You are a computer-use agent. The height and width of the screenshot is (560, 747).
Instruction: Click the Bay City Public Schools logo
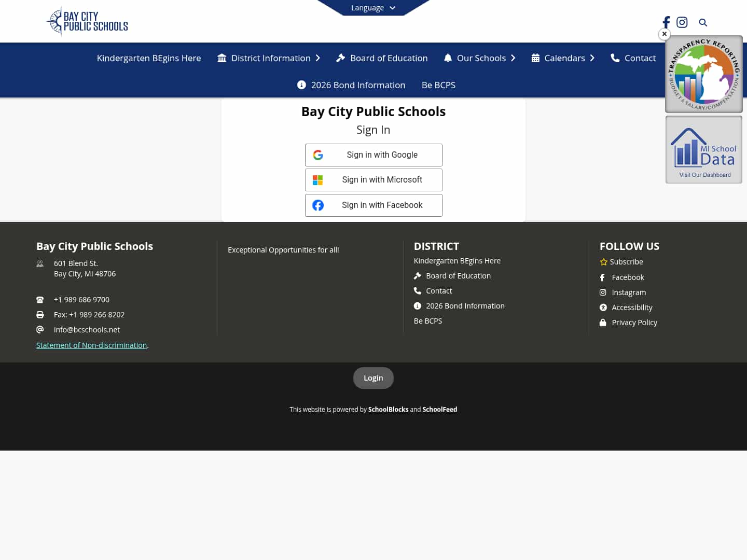[x=87, y=21]
